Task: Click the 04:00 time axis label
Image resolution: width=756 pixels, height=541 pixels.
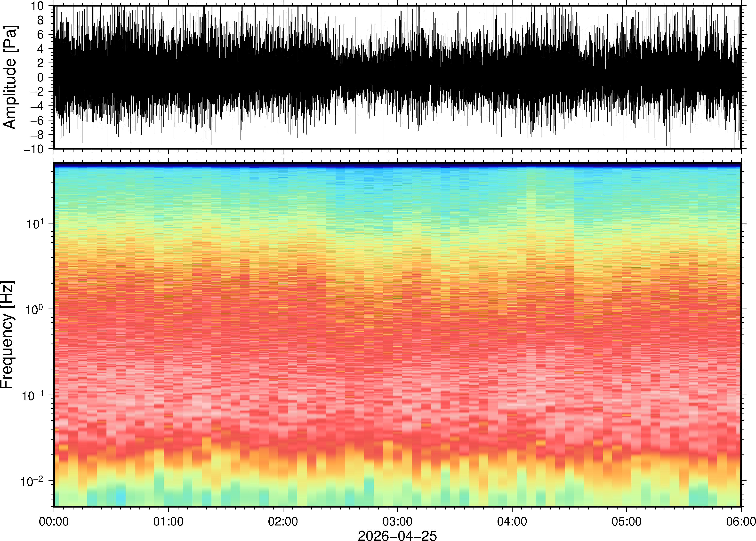Action: [x=512, y=521]
